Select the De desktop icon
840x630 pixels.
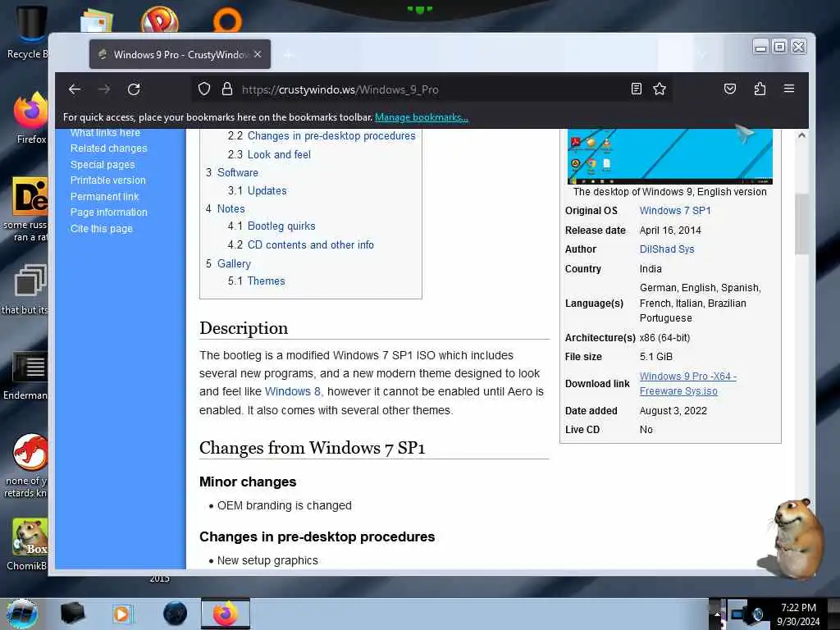click(x=27, y=209)
